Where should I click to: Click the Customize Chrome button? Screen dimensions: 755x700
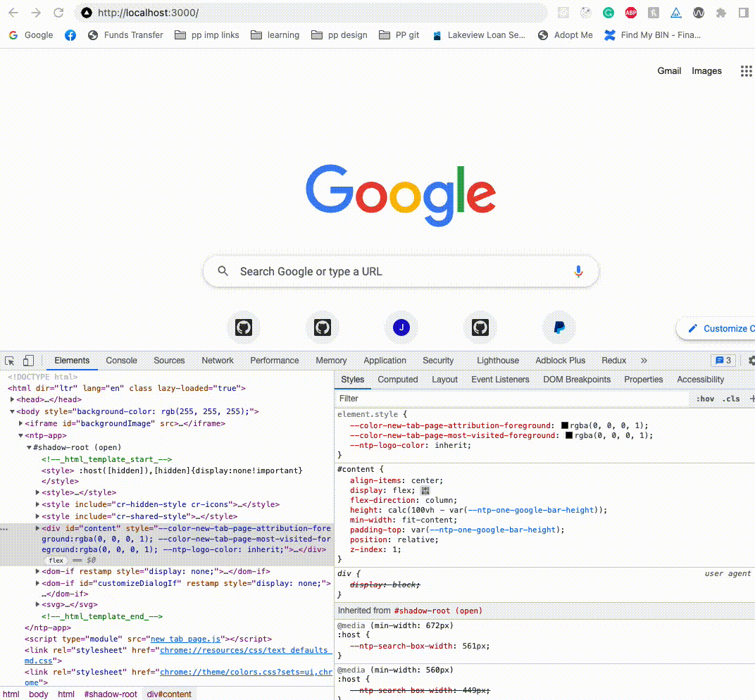coord(716,329)
